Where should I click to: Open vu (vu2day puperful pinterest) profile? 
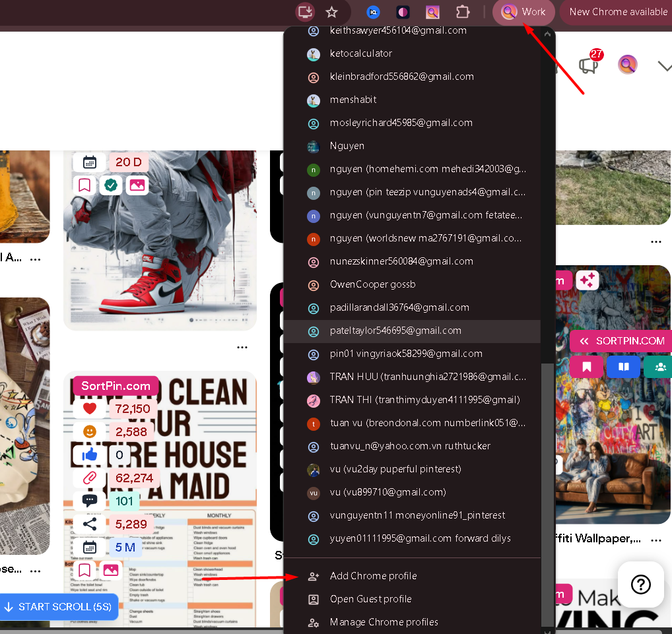[x=412, y=470]
